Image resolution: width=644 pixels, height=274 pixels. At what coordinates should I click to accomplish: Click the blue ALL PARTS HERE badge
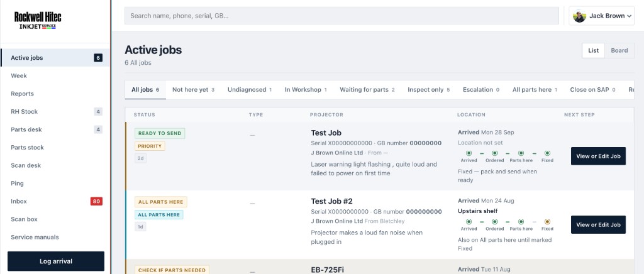(x=159, y=214)
